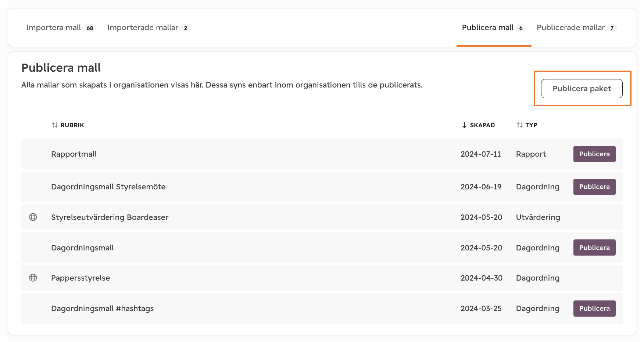The width and height of the screenshot is (644, 342).
Task: Open Dagordningsmall Styrelsemöte row title
Action: tap(108, 187)
